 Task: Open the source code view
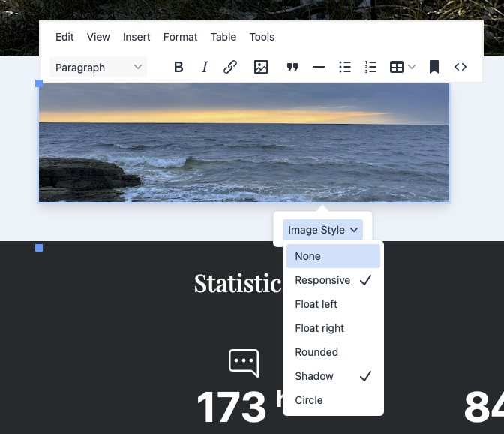click(460, 67)
